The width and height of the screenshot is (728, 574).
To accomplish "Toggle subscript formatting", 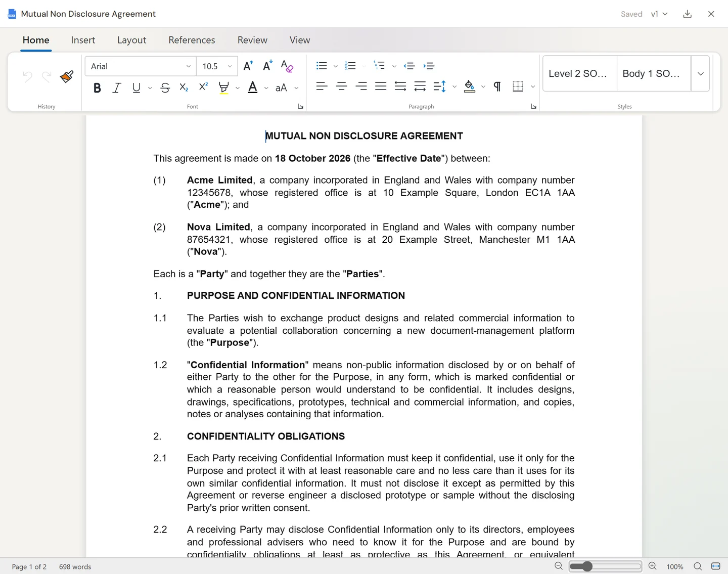I will (184, 88).
